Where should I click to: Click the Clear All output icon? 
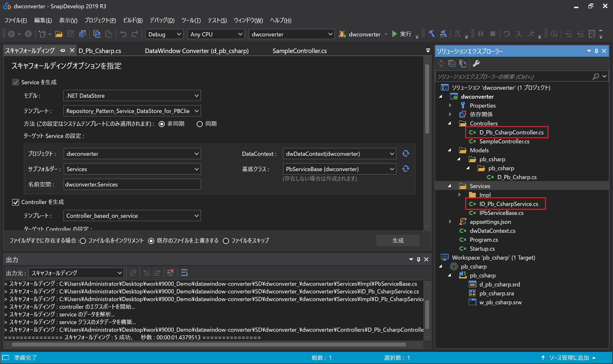(170, 273)
